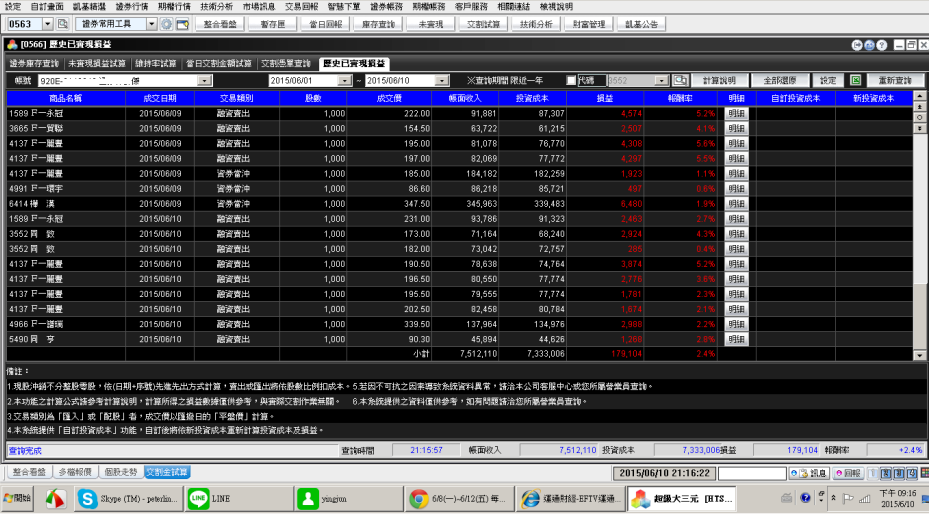Switch to the 未實現損益試算 tab

[100, 63]
